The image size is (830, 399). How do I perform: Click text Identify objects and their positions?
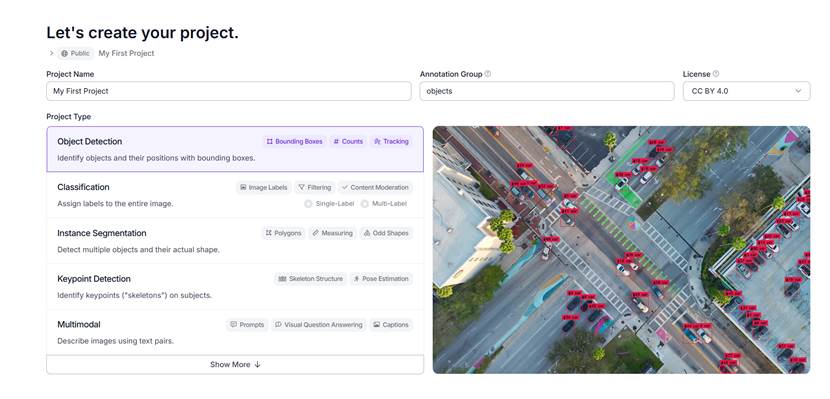tap(156, 158)
